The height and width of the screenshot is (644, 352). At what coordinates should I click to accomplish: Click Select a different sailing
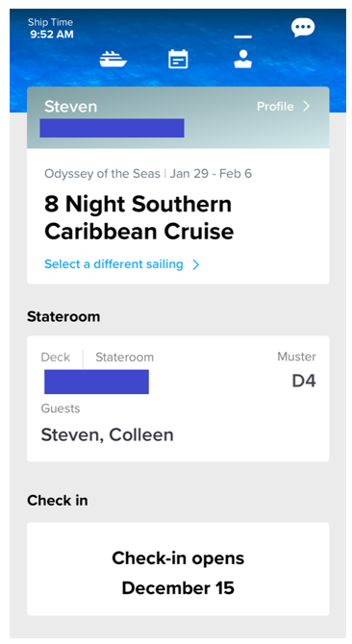coord(113,263)
